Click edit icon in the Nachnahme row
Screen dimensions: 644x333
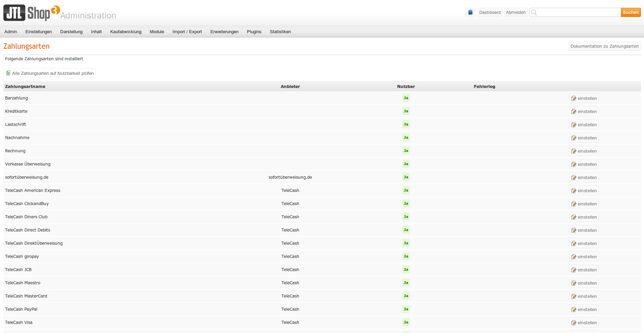[x=574, y=138]
